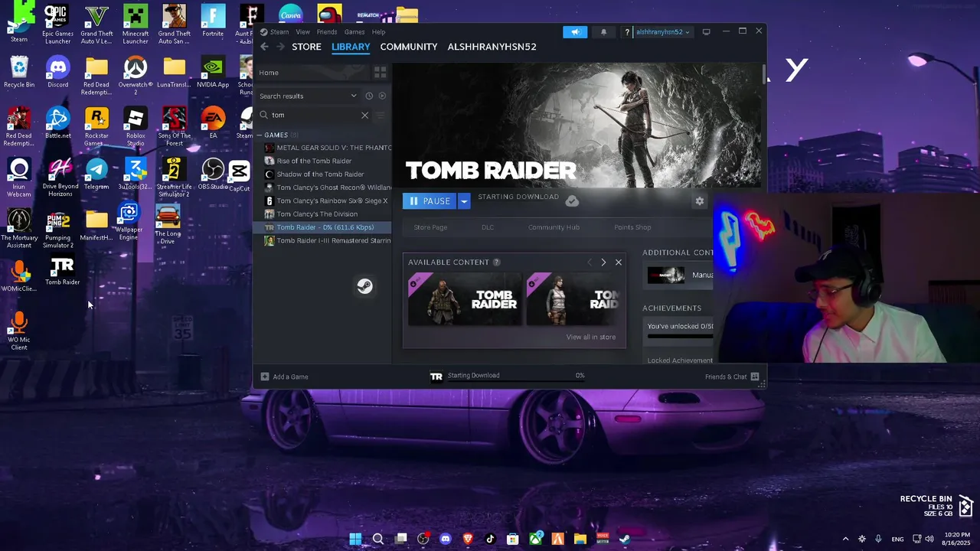The height and width of the screenshot is (551, 980).
Task: Show hidden system tray icons chevron
Action: (x=845, y=539)
